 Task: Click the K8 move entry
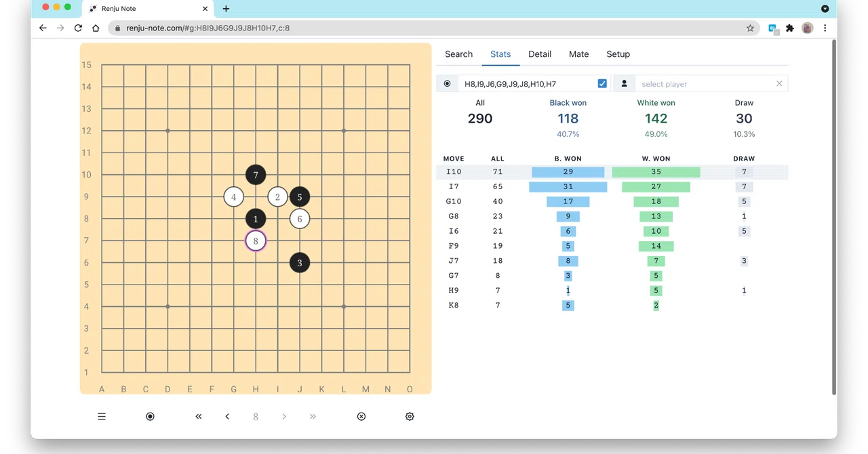point(612,306)
